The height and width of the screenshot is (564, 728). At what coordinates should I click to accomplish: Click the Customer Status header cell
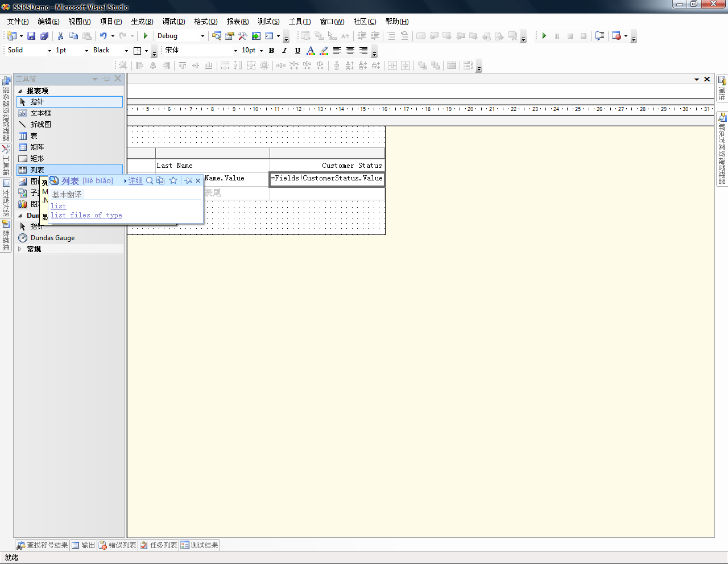pyautogui.click(x=327, y=166)
